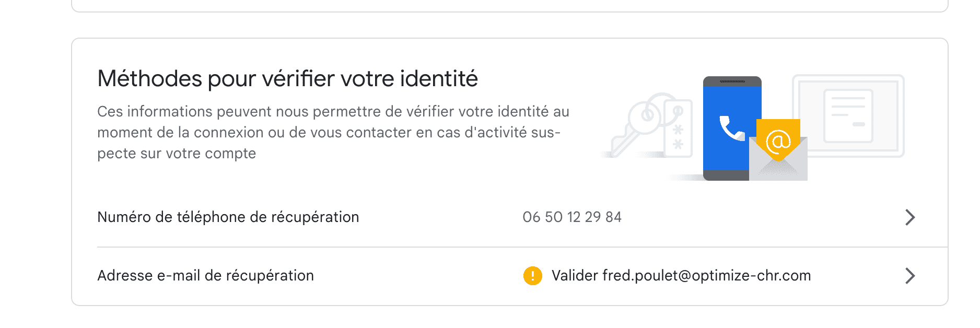The width and height of the screenshot is (980, 328).
Task: Click the description paragraph under the heading
Action: tap(333, 133)
